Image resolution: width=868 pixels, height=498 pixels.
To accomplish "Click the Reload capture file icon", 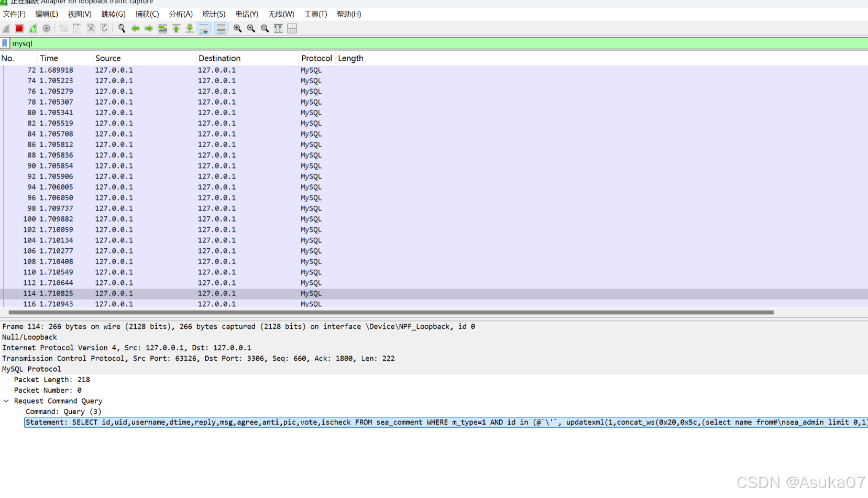I will [104, 28].
